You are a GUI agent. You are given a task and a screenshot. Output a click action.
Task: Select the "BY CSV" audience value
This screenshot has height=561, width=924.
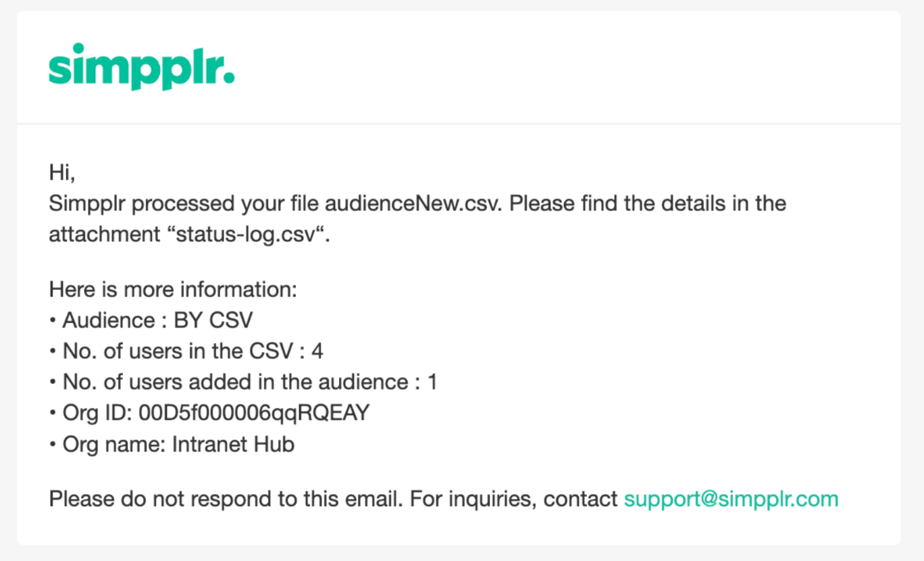pos(213,320)
